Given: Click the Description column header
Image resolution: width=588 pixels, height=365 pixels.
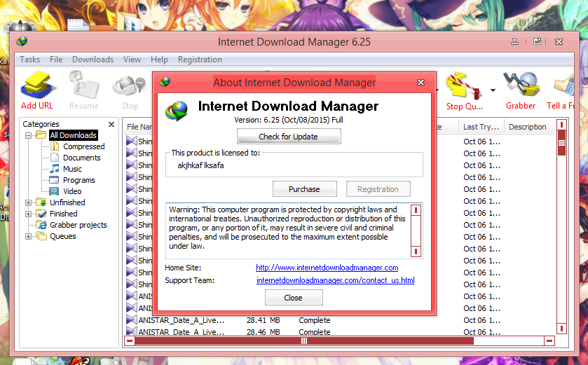Looking at the screenshot, I should tap(527, 127).
